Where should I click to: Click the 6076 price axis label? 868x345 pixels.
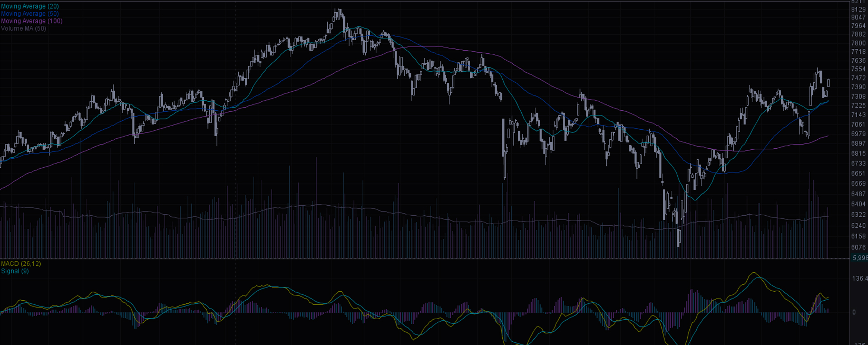[x=858, y=247]
